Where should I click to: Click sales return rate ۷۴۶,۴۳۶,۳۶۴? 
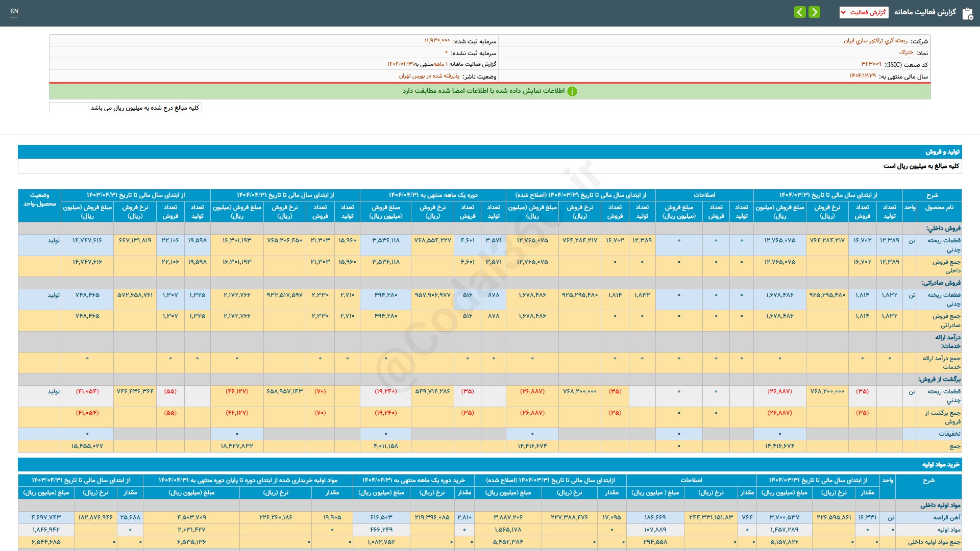tap(135, 392)
